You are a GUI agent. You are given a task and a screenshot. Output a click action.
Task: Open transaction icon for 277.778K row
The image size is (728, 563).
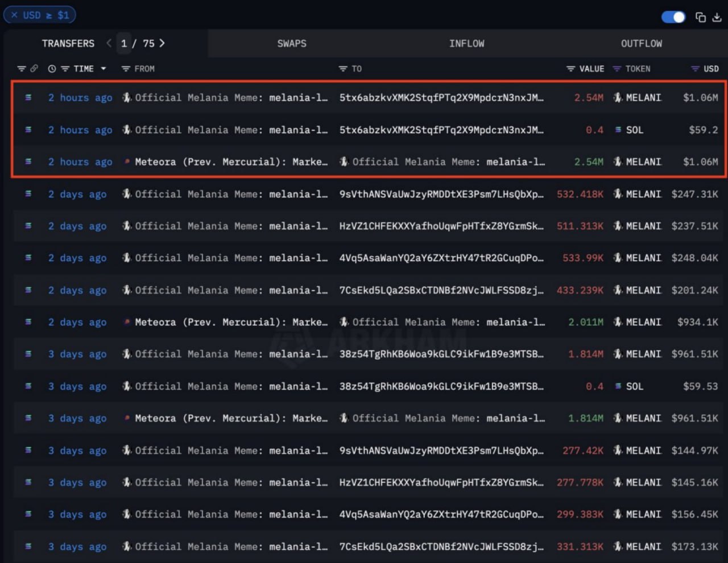pyautogui.click(x=28, y=482)
